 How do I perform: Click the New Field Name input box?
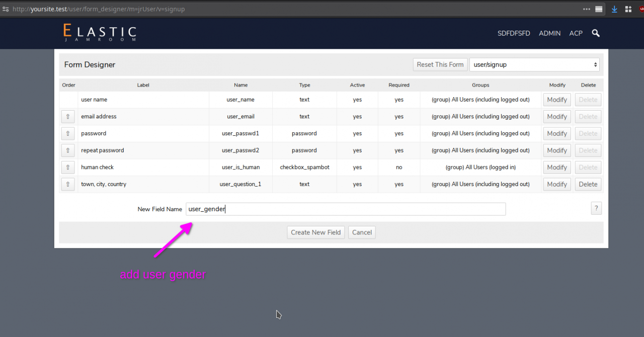[345, 209]
